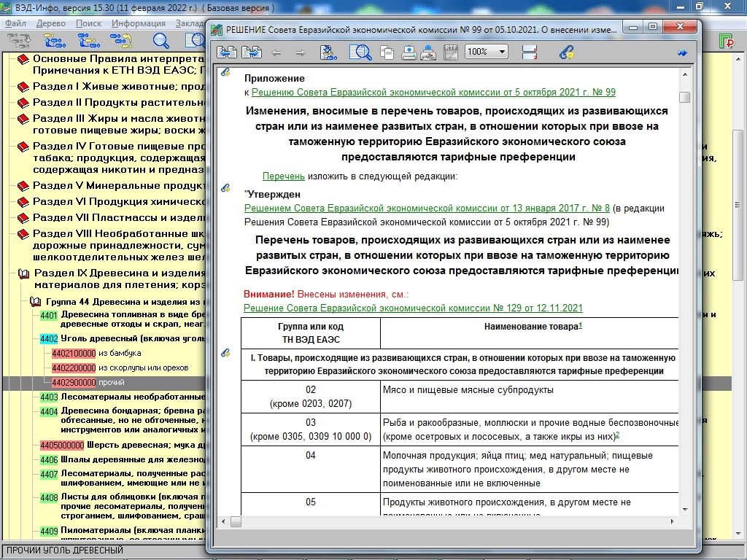The height and width of the screenshot is (560, 747).
Task: Select code 4402200000 из скорлупы или орехов
Action: pos(74,368)
